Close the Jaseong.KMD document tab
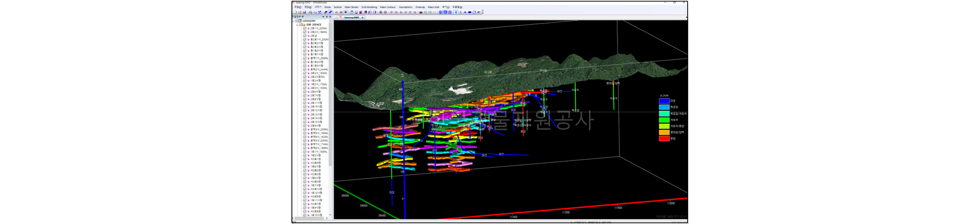The width and height of the screenshot is (980, 224). click(363, 18)
